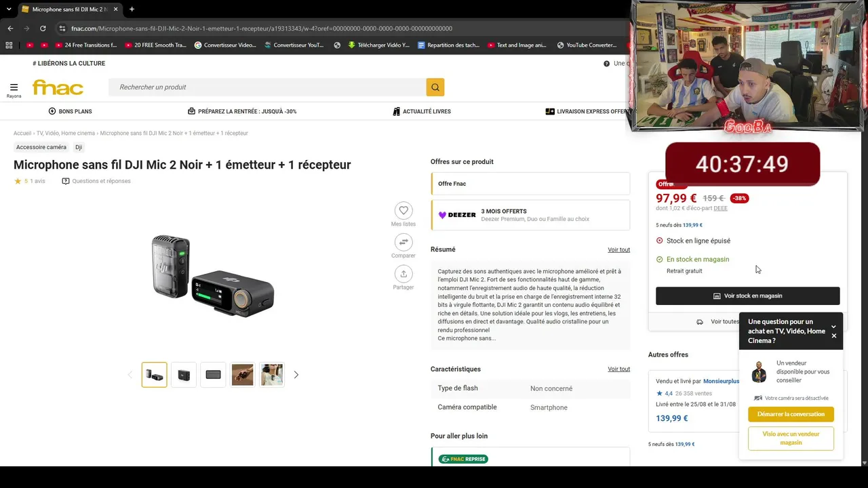Go to Fnac homepage via logo
868x488 pixels.
58,87
